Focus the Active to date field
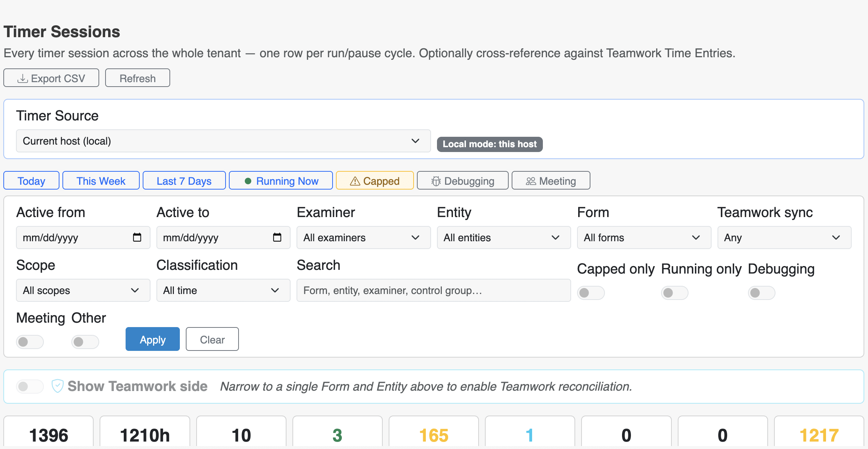 click(x=223, y=238)
